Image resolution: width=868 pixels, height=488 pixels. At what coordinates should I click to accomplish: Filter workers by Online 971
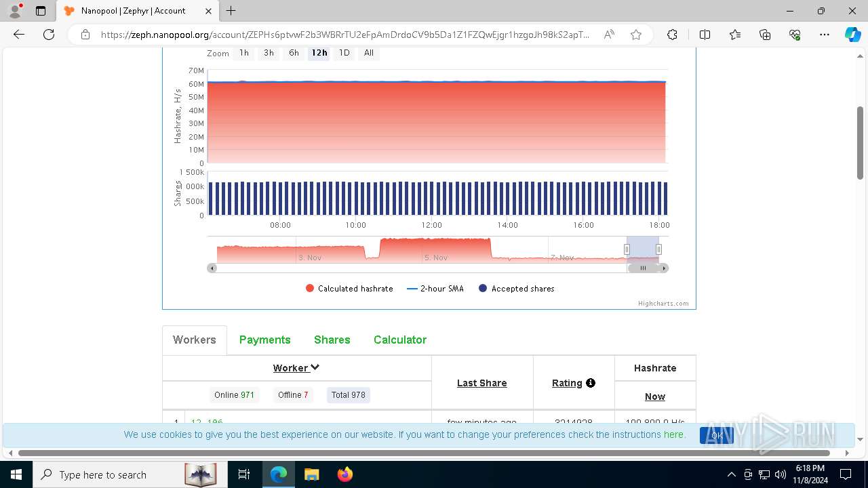pos(235,395)
